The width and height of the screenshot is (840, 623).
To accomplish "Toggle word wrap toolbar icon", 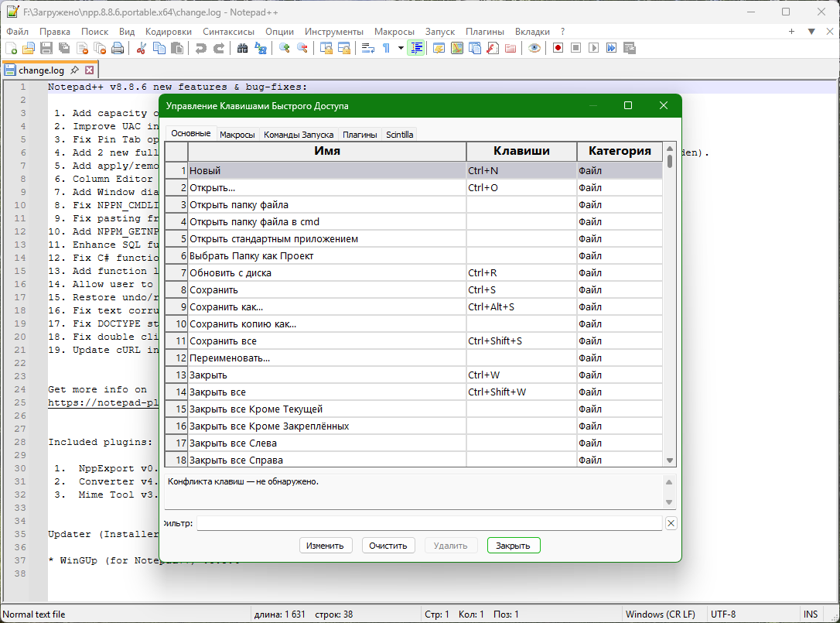I will click(x=368, y=48).
